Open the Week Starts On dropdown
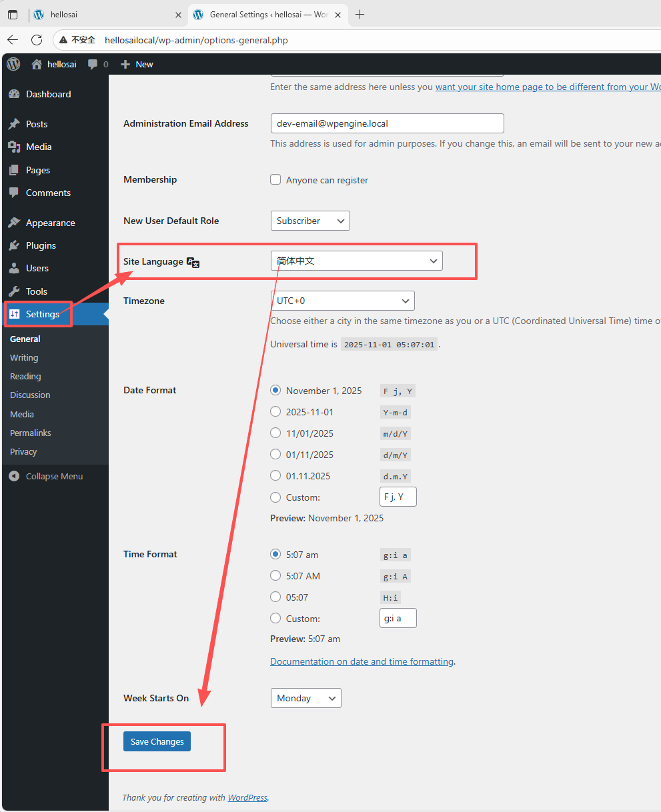Screen dimensions: 661x812 pos(305,698)
